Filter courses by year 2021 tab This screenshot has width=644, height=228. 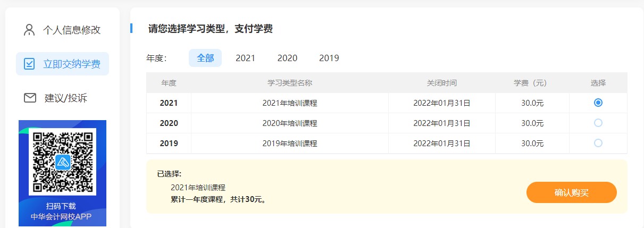245,58
